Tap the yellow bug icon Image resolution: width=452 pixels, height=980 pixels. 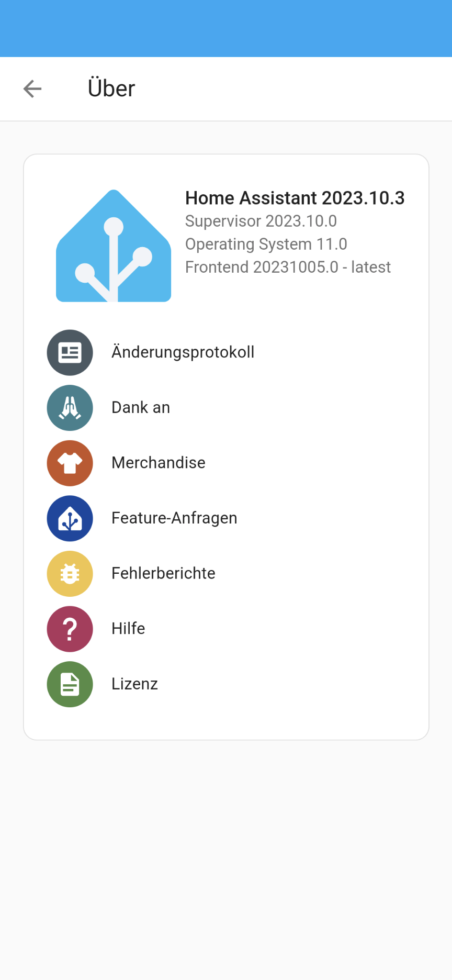70,574
